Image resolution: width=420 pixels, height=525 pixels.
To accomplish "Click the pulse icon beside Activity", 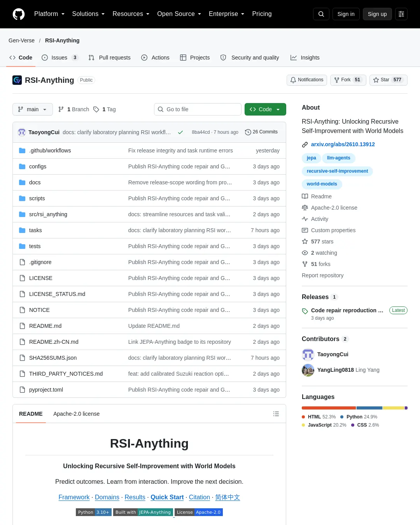I will [x=305, y=219].
